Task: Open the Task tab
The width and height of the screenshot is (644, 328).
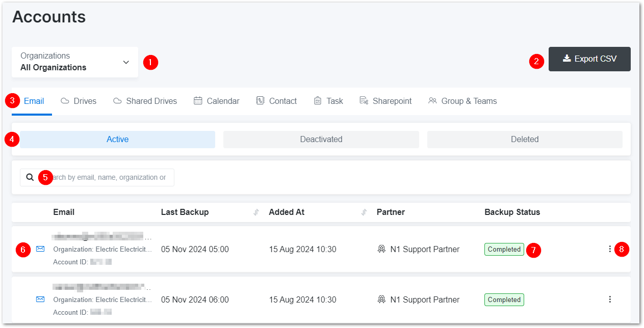Action: pos(328,101)
